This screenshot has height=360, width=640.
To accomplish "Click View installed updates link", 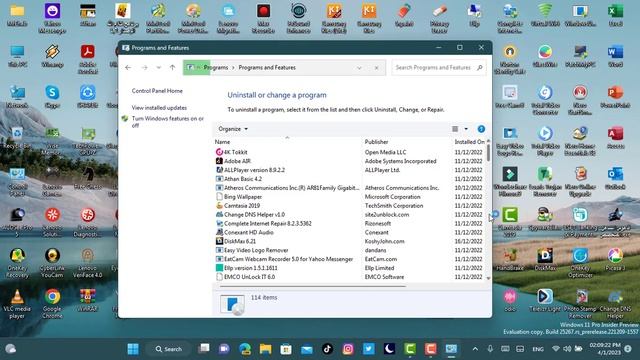I will pos(159,108).
